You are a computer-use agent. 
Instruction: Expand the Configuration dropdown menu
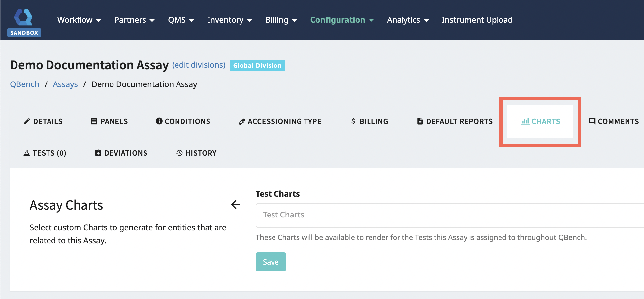coord(342,20)
